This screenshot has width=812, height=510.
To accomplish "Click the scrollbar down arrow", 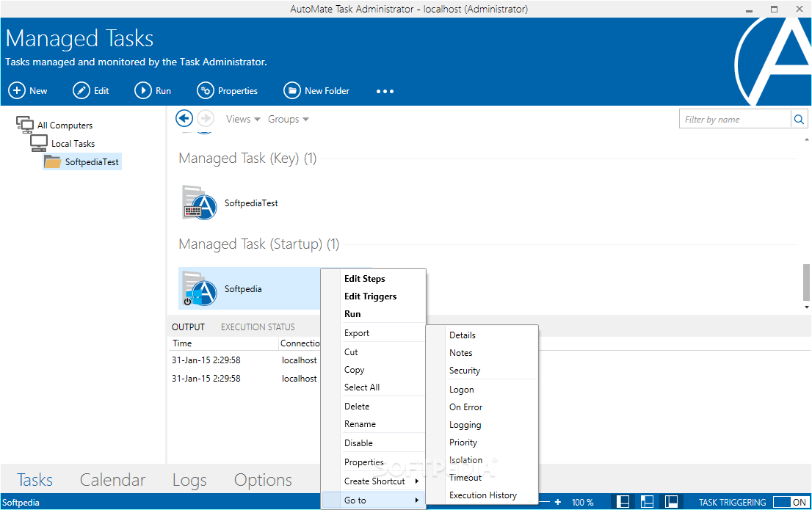I will pyautogui.click(x=806, y=307).
